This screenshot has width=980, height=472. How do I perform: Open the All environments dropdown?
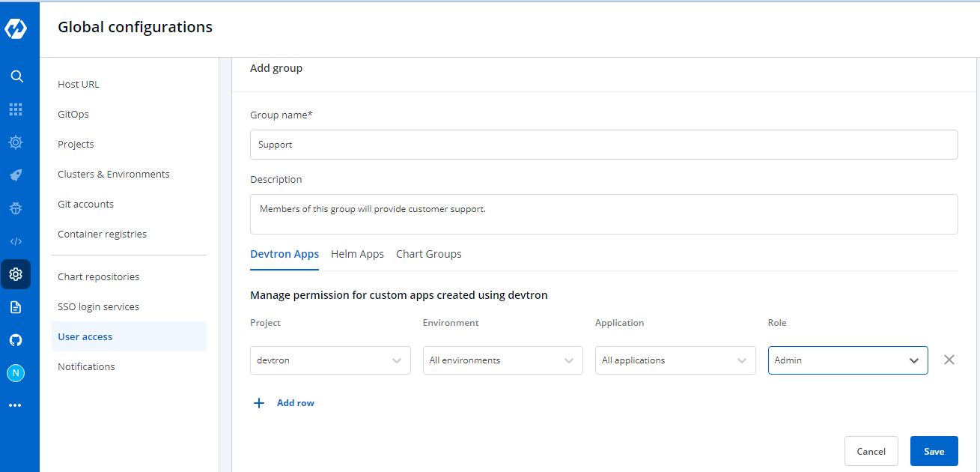pyautogui.click(x=502, y=360)
